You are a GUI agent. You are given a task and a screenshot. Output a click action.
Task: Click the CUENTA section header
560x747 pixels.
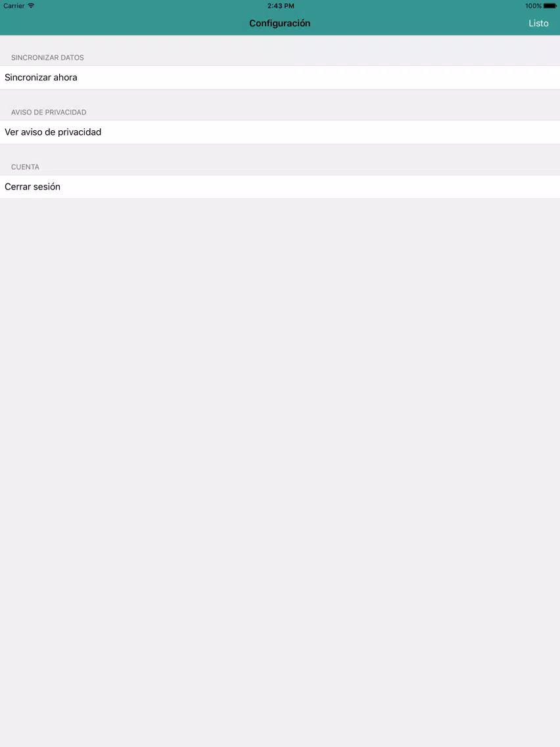pos(25,167)
